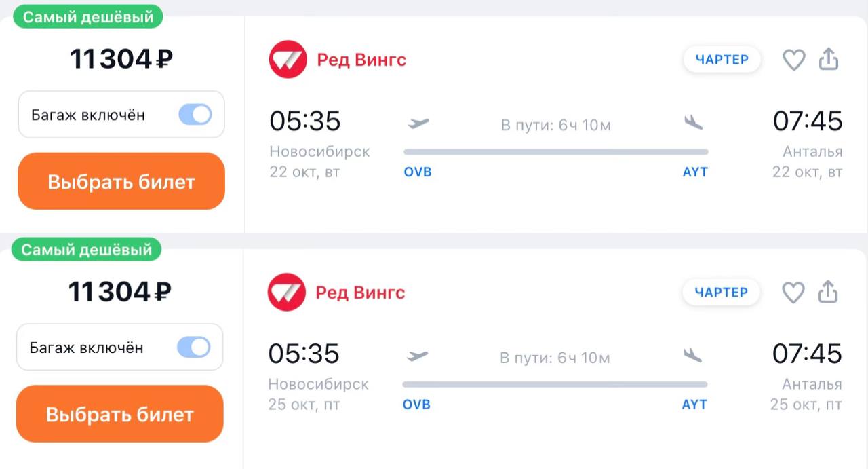Screen dimensions: 868x469
Task: Click the top "Самый дешёвый" green label
Action: pos(88,17)
